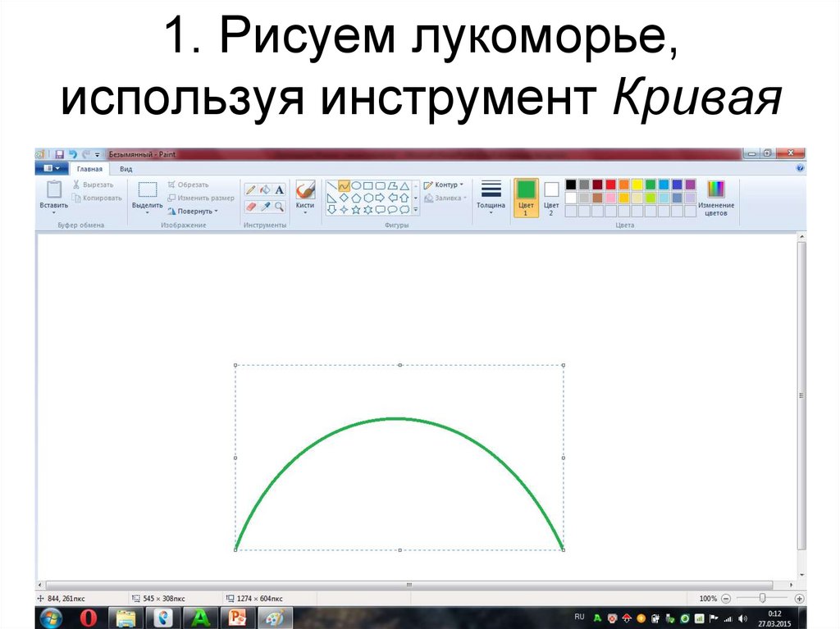Activate the Text tool (A)
This screenshot has height=629, width=840.
point(279,189)
